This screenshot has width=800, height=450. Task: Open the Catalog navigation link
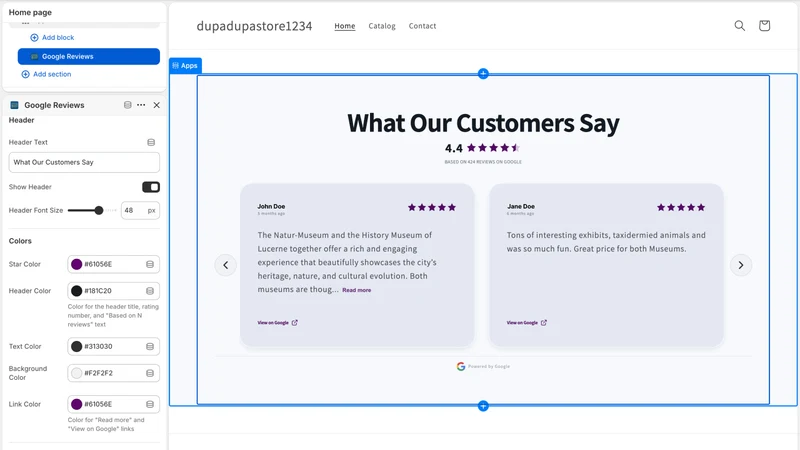[382, 26]
